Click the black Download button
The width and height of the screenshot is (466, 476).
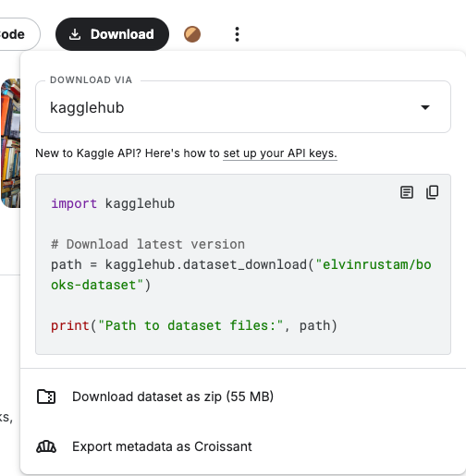[x=112, y=34]
